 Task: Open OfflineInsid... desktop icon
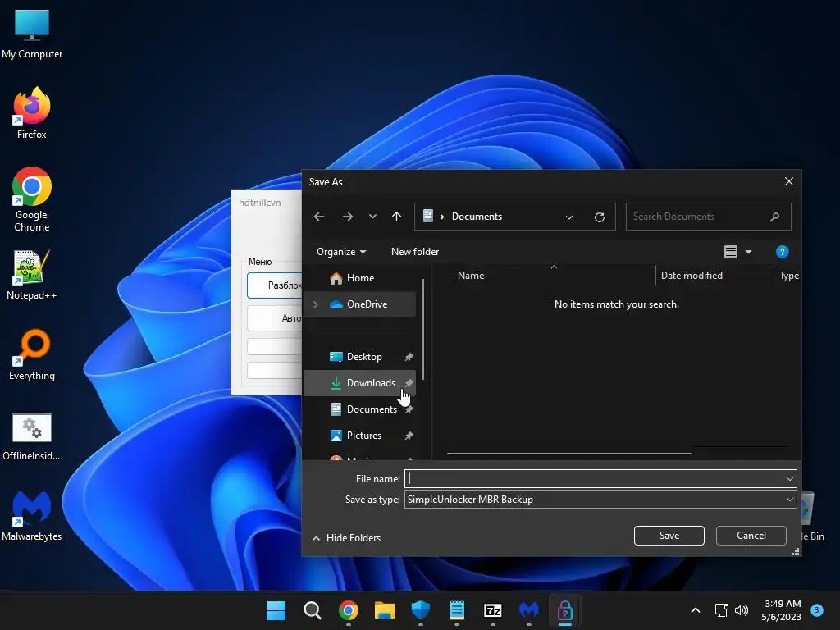[x=32, y=436]
